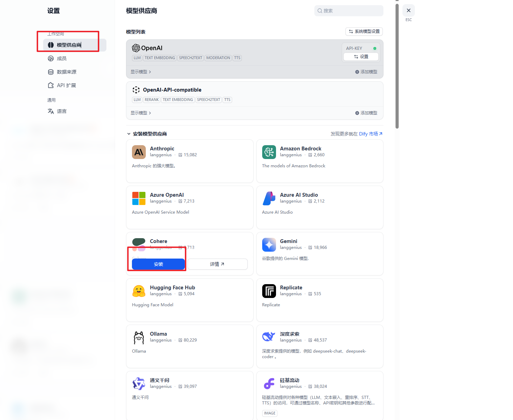Click the 模型供应商 brain icon
The width and height of the screenshot is (513, 420).
click(x=51, y=45)
